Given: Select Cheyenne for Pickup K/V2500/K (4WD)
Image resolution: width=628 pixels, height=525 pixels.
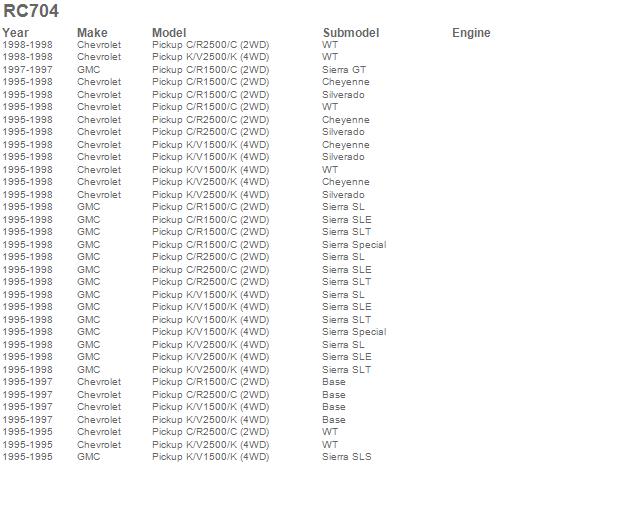Looking at the screenshot, I should 346,182.
